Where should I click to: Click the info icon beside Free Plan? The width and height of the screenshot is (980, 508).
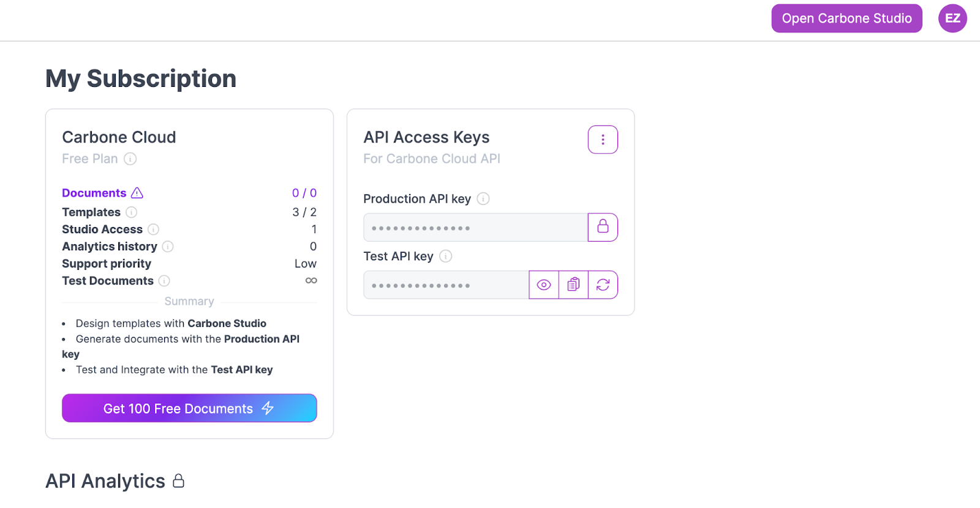click(x=130, y=159)
